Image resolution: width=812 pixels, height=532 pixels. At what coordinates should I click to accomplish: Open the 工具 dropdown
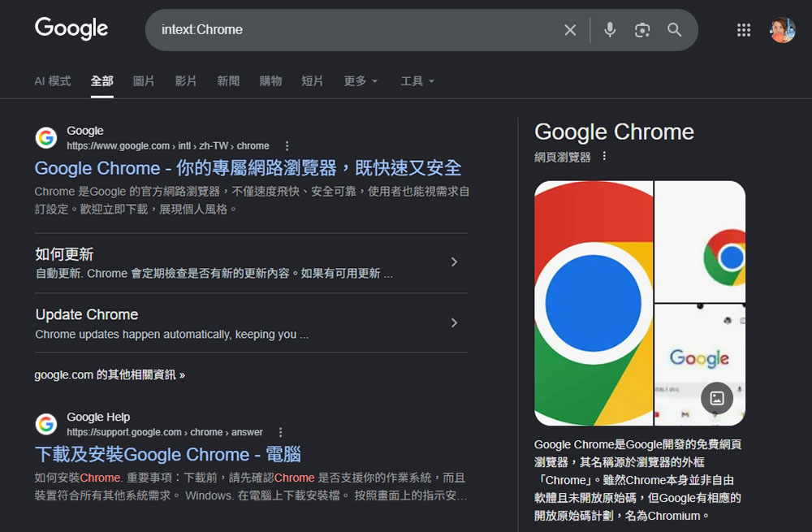point(417,81)
